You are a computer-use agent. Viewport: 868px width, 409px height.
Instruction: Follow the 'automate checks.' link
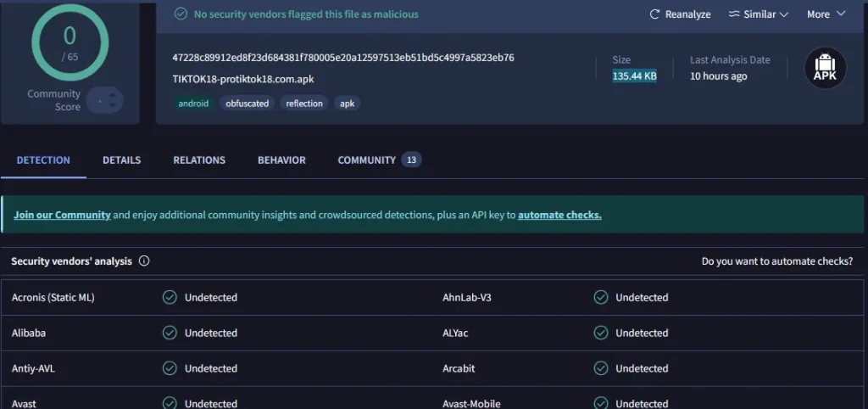[x=559, y=215]
